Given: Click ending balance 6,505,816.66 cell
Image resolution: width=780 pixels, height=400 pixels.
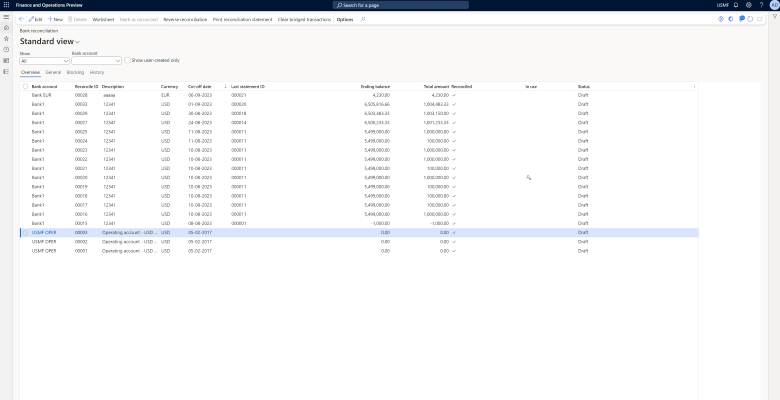Looking at the screenshot, I should point(377,104).
